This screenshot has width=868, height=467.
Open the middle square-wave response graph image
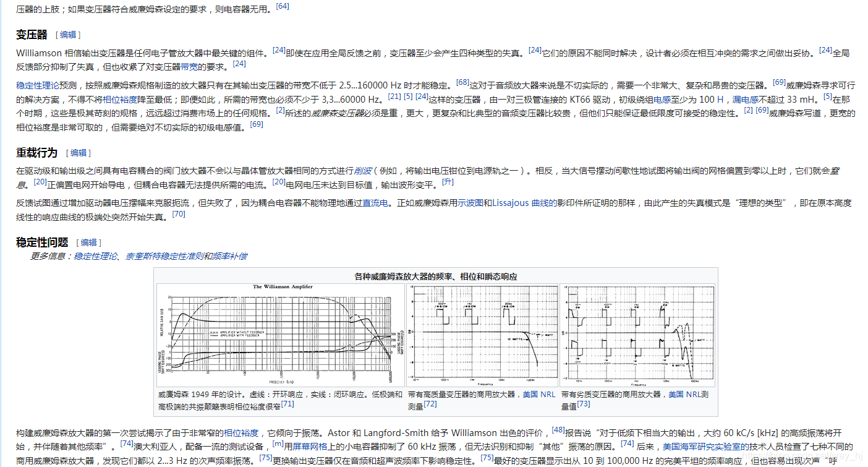[x=482, y=335]
